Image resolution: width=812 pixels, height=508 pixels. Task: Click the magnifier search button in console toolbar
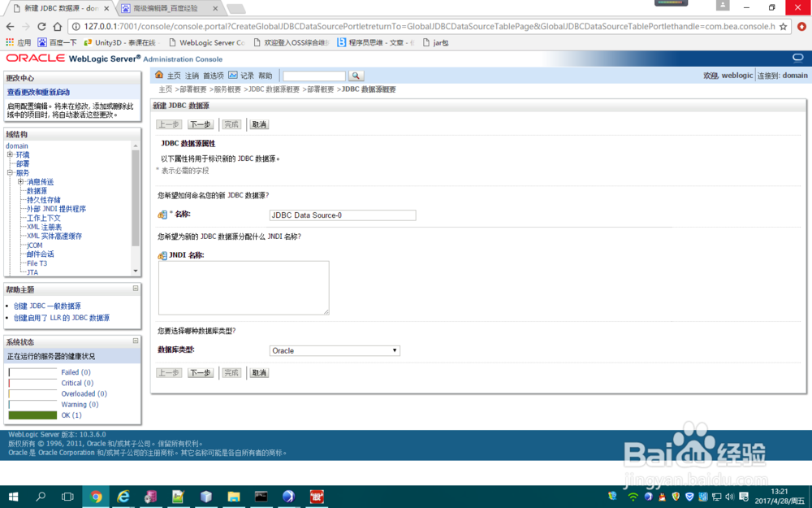pyautogui.click(x=356, y=76)
